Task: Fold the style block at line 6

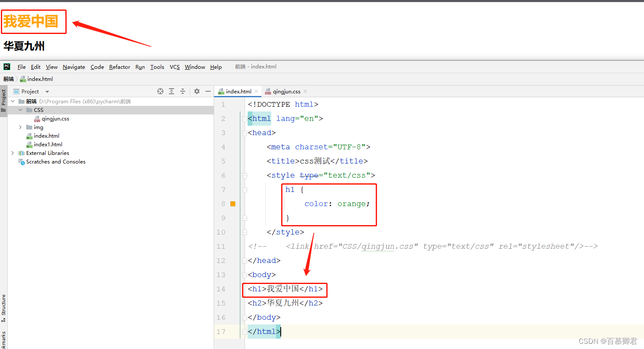Action: tap(245, 176)
